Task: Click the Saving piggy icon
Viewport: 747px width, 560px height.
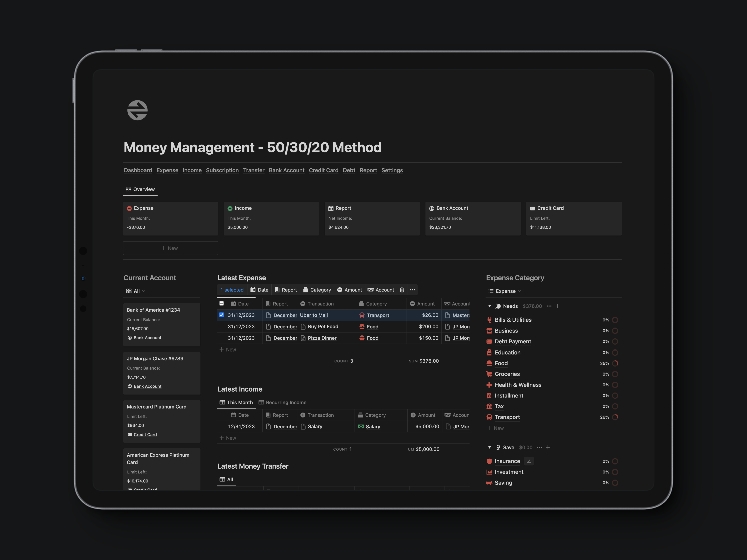Action: (489, 483)
